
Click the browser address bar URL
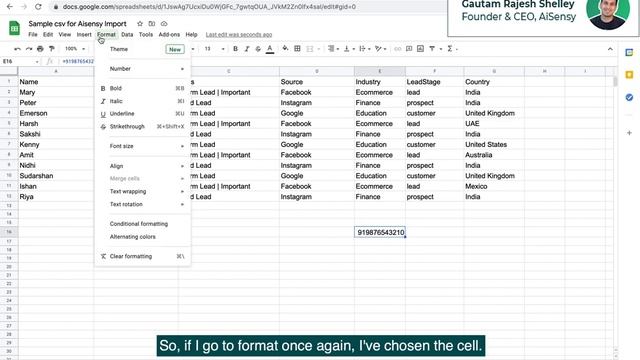[209, 7]
